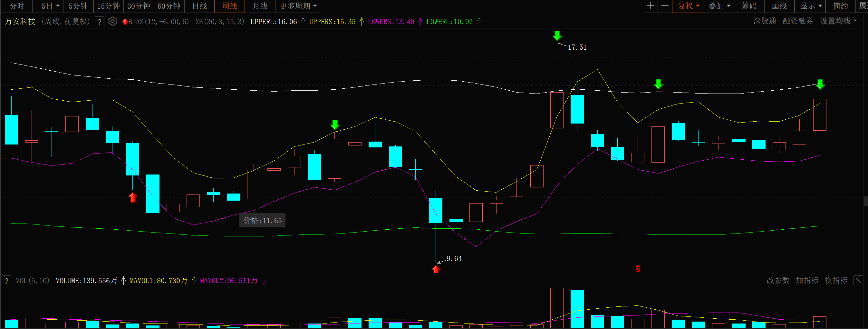Click the XS(30,3,15,3) indicator label
Image resolution: width=868 pixels, height=329 pixels.
click(220, 22)
